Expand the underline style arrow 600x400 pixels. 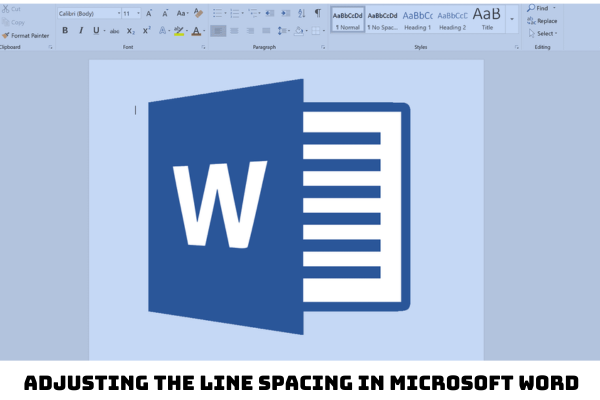pyautogui.click(x=104, y=31)
